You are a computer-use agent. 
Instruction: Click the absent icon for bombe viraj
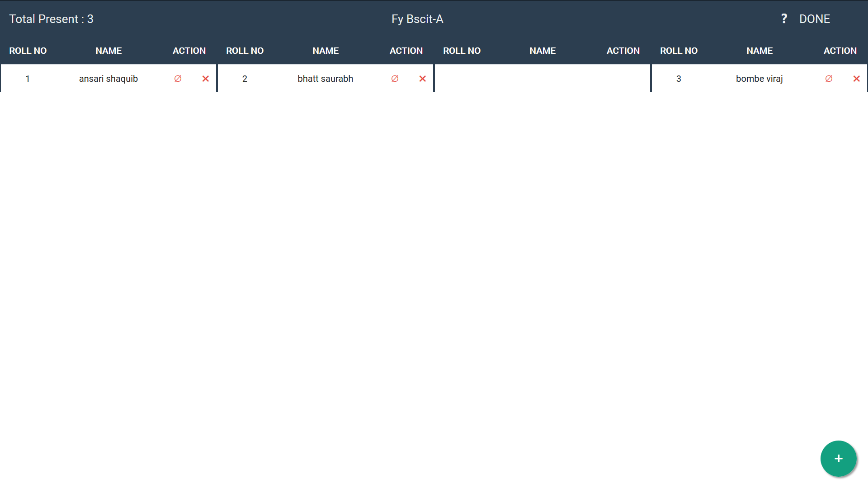pyautogui.click(x=829, y=78)
